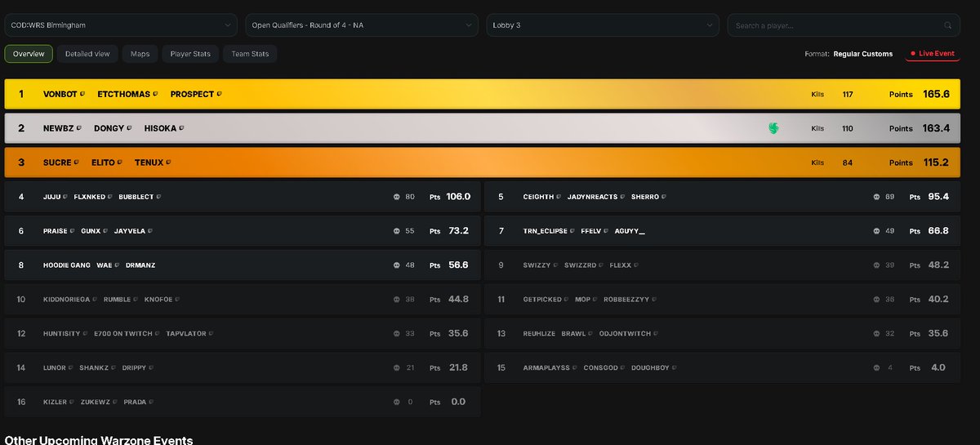Click the skull kills icon in CEIGHTH row
980x445 pixels.
(876, 197)
